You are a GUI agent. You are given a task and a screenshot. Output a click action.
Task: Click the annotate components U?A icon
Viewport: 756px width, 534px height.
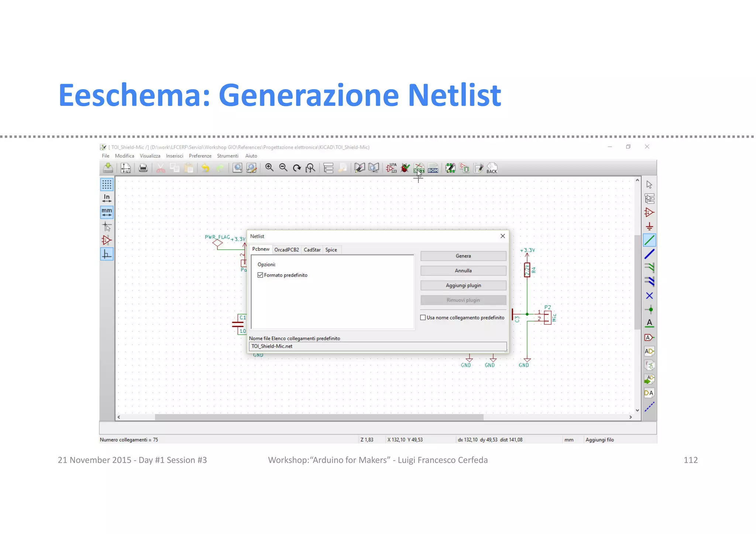[391, 168]
